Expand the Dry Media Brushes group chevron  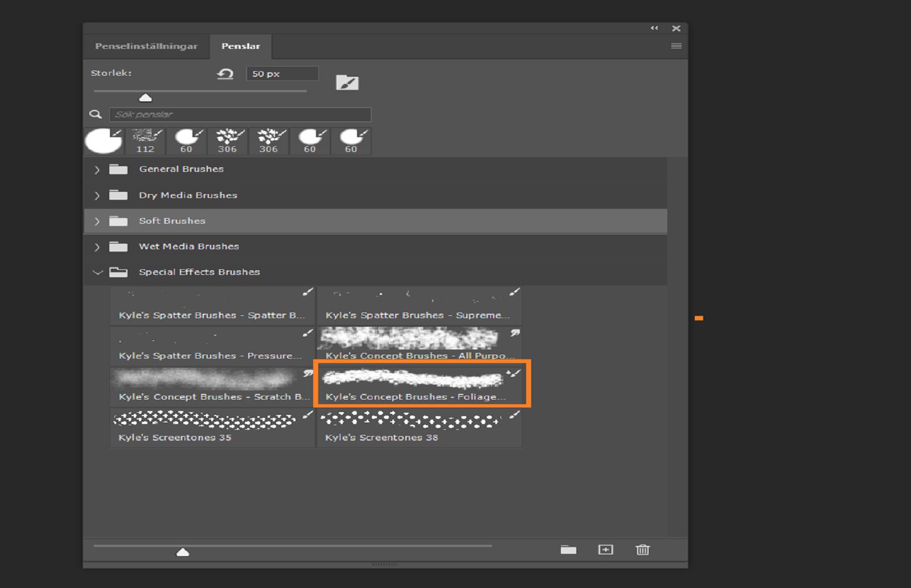click(x=97, y=196)
